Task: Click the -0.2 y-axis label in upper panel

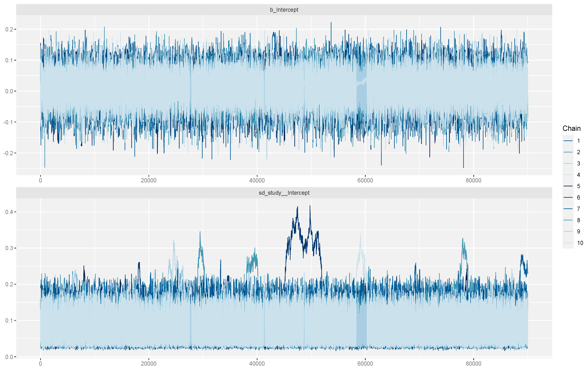Action: coord(8,153)
